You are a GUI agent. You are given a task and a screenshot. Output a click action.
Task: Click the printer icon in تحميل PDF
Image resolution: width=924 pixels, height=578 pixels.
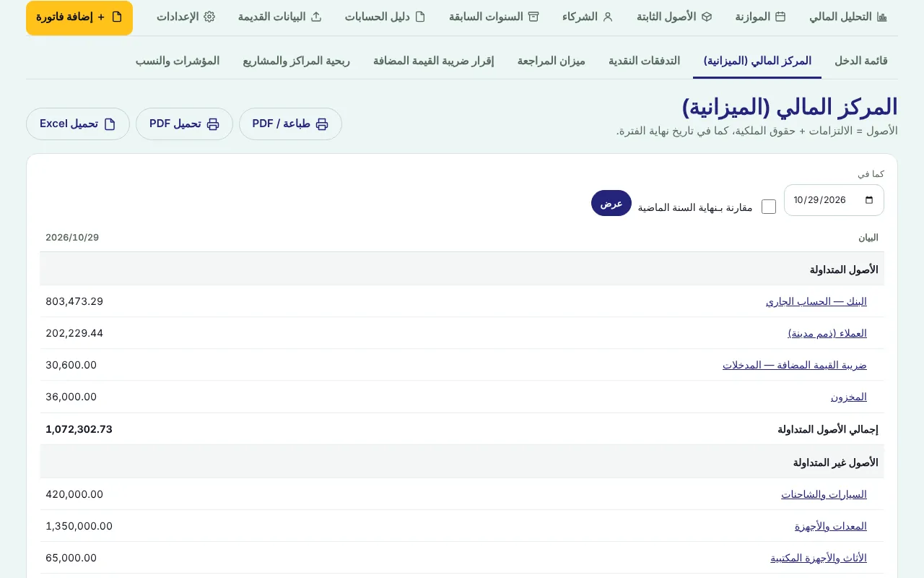coord(213,124)
